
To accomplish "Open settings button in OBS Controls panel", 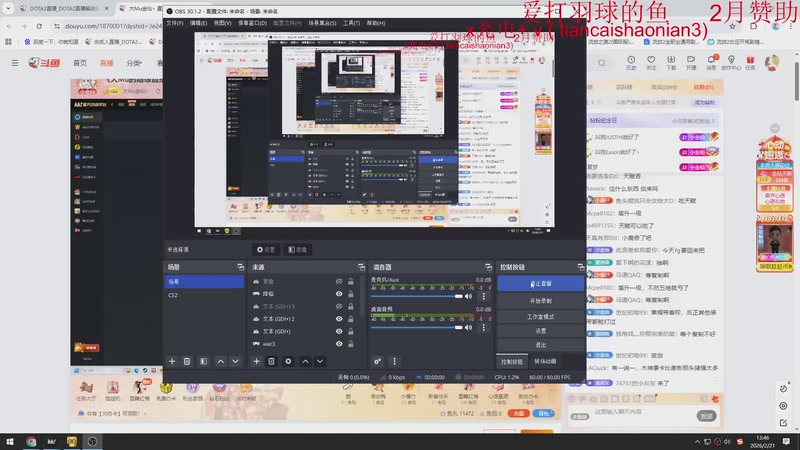I will tap(541, 331).
